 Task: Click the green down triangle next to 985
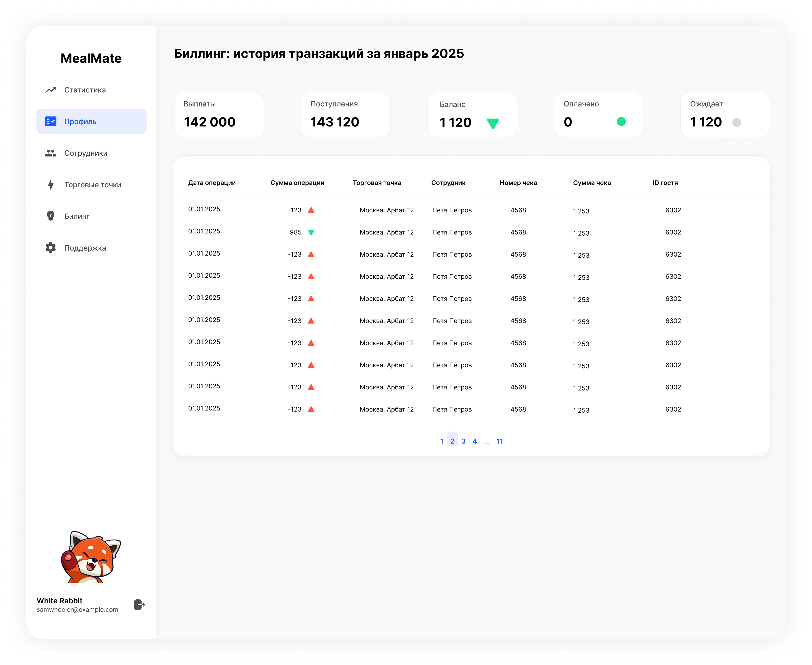[x=311, y=233]
